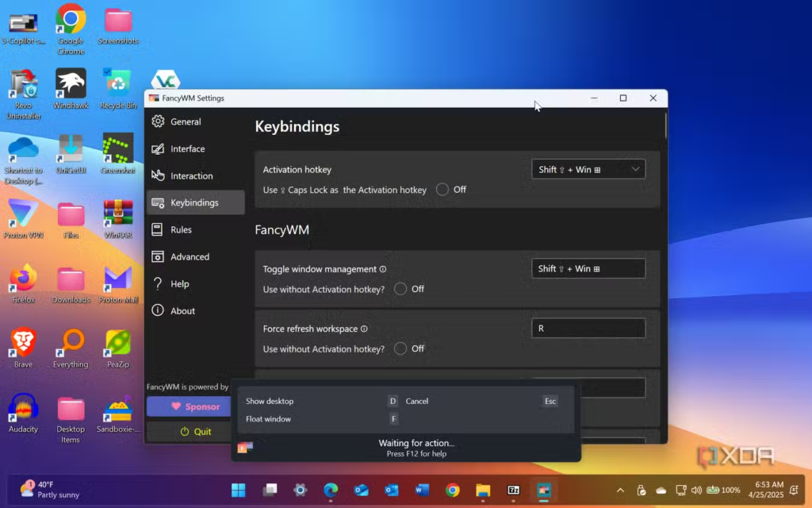
Task: Open the Help page
Action: click(x=195, y=283)
